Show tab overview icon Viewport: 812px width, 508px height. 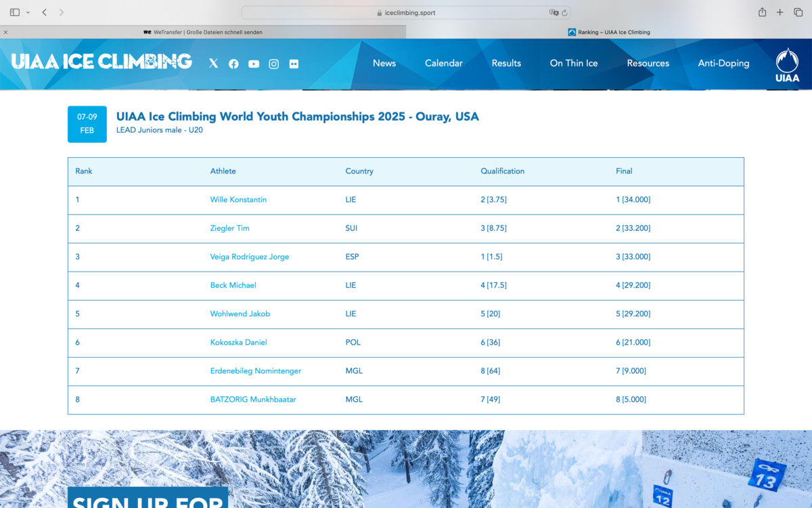tap(798, 12)
